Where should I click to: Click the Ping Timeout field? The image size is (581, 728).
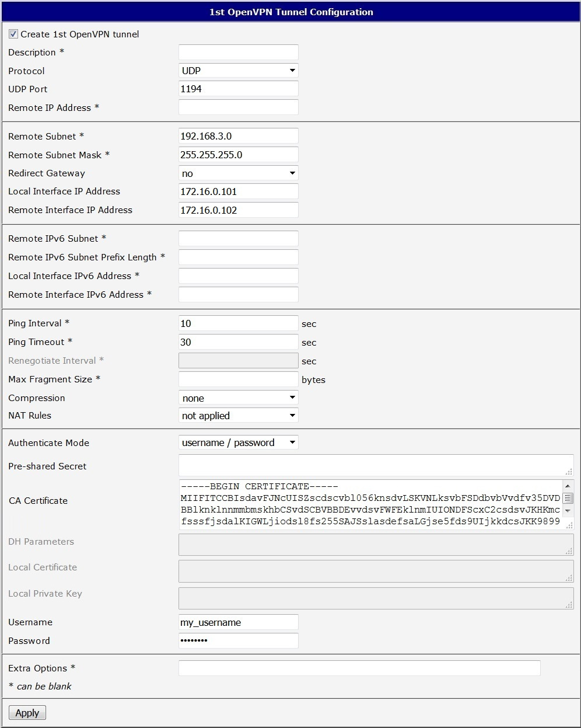[238, 342]
